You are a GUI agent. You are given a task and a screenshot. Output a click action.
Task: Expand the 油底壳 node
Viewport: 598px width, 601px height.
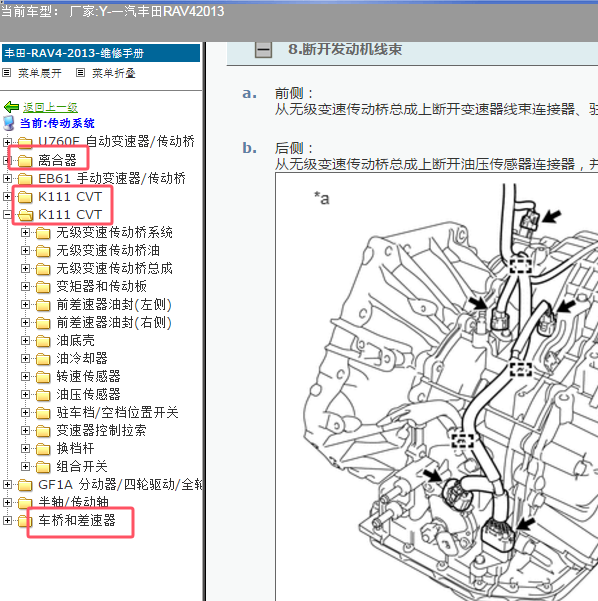click(x=25, y=340)
